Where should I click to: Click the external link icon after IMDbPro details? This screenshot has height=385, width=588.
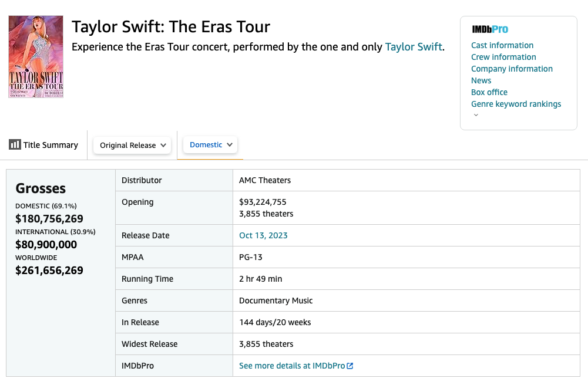click(x=350, y=366)
